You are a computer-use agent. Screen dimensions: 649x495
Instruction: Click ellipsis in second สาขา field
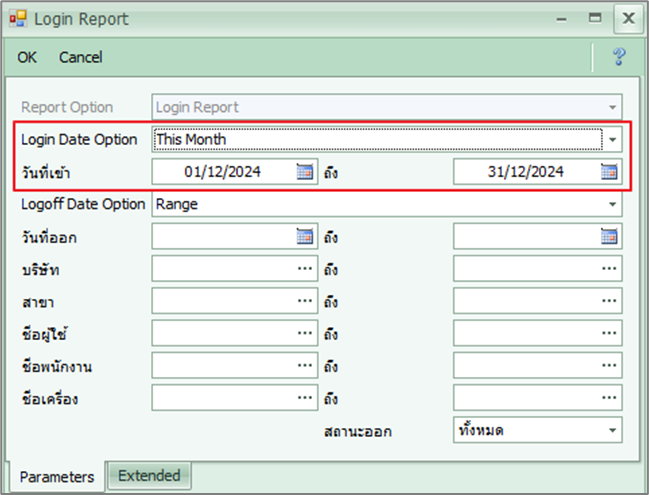click(608, 301)
